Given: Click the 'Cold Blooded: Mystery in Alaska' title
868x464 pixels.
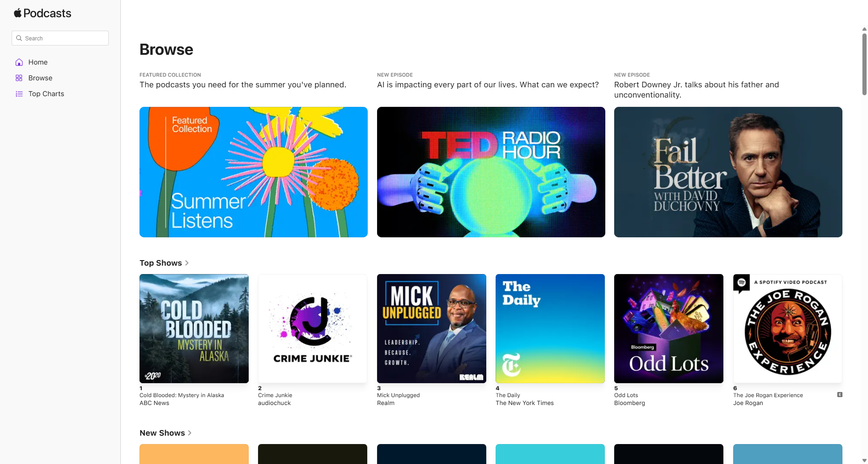Looking at the screenshot, I should click(x=182, y=395).
